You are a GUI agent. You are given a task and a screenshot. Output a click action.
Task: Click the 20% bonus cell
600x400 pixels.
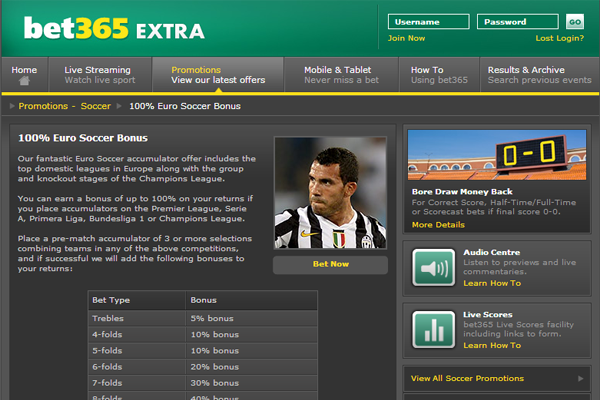pyautogui.click(x=252, y=367)
